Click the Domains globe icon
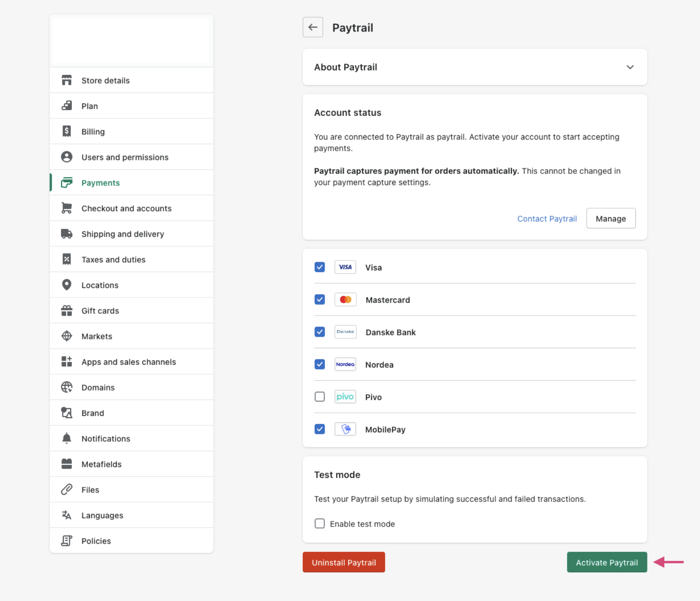The width and height of the screenshot is (700, 601). 67,387
